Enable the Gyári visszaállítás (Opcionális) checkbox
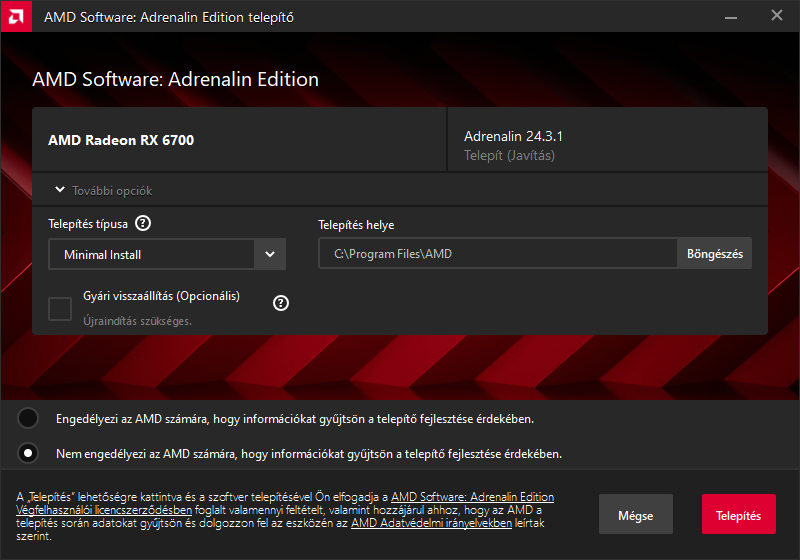The image size is (800, 560). pos(60,309)
